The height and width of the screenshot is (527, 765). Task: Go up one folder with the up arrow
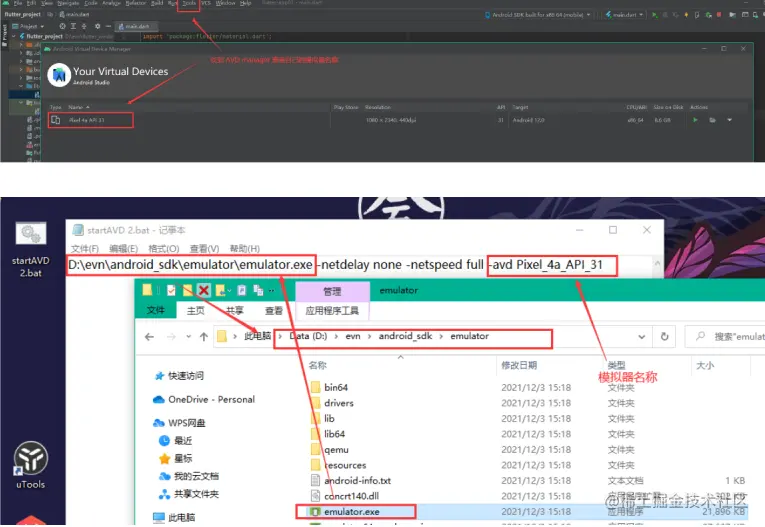point(204,337)
